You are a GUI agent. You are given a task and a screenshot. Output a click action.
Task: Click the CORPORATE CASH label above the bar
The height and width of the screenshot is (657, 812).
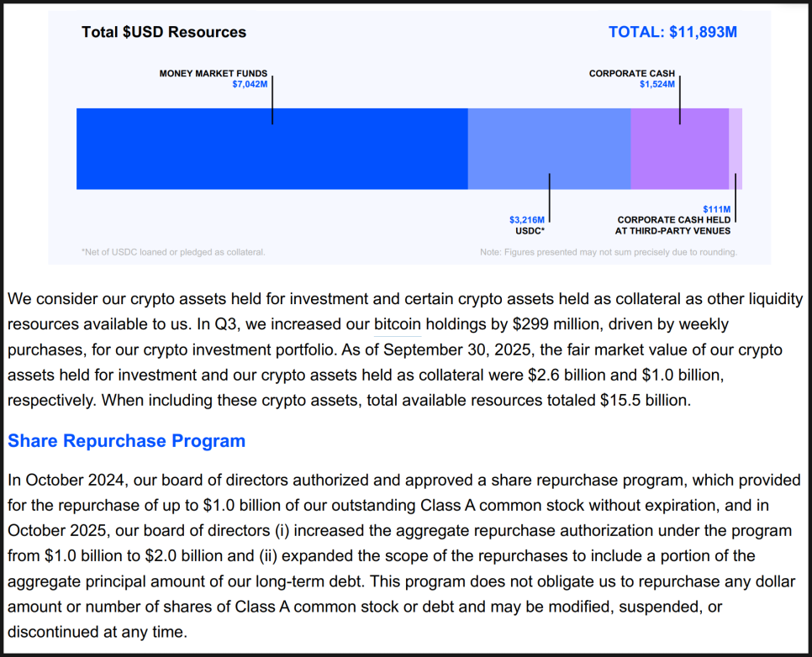[x=631, y=74]
